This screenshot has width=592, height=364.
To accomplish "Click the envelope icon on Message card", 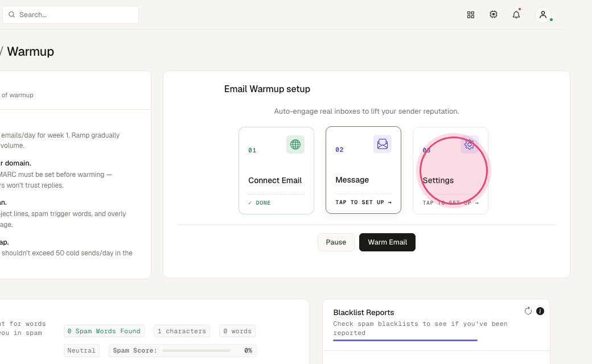I will click(x=383, y=144).
